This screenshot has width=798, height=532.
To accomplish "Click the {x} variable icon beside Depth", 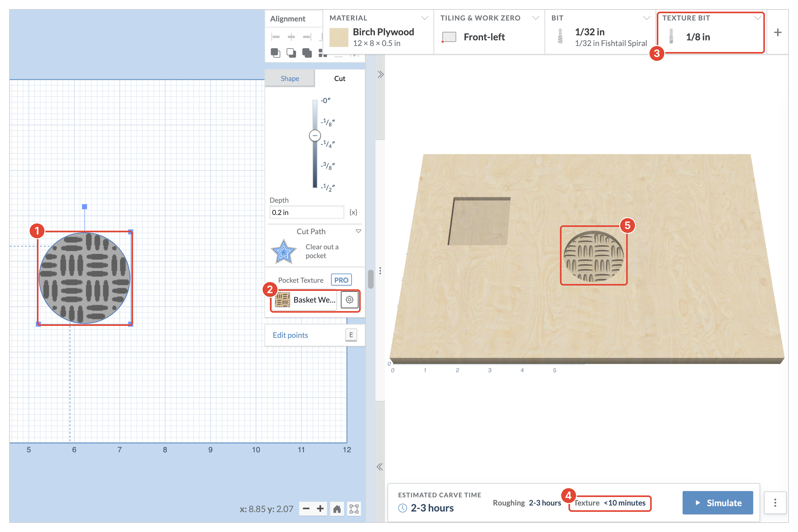I will (353, 212).
